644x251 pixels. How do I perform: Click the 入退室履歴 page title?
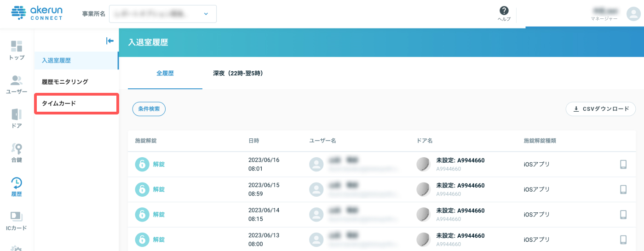click(148, 42)
